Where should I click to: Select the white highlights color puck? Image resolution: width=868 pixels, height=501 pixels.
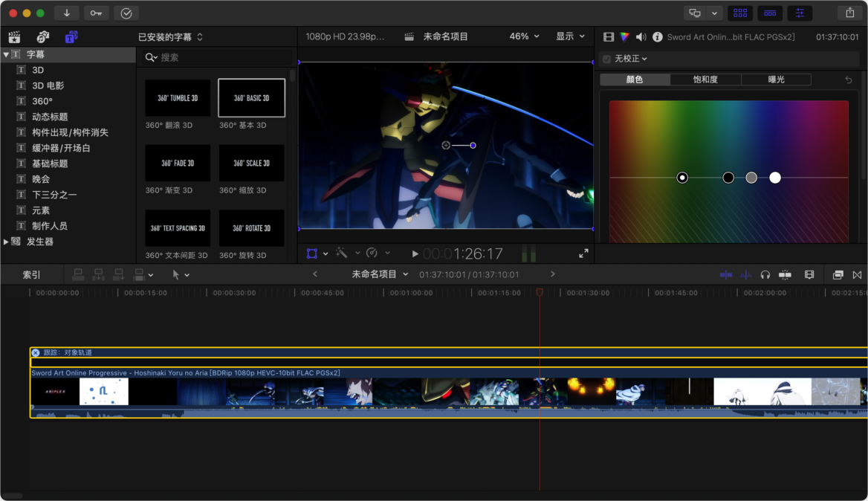pyautogui.click(x=775, y=178)
